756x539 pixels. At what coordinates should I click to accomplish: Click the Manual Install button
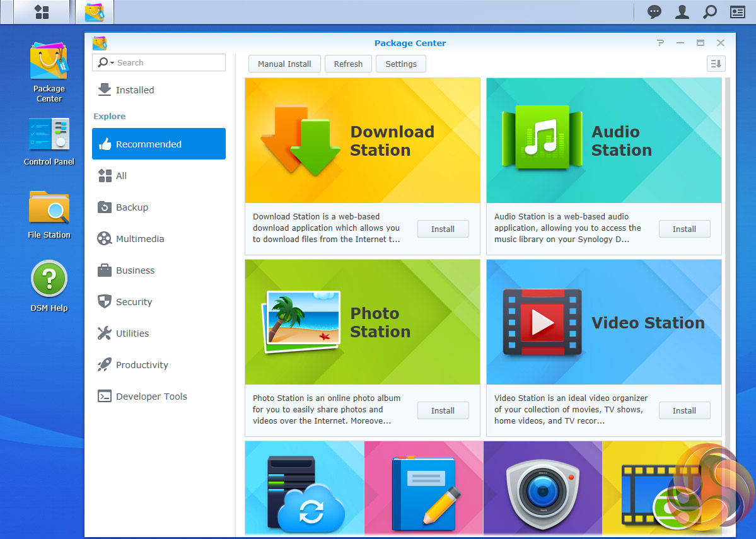tap(284, 64)
